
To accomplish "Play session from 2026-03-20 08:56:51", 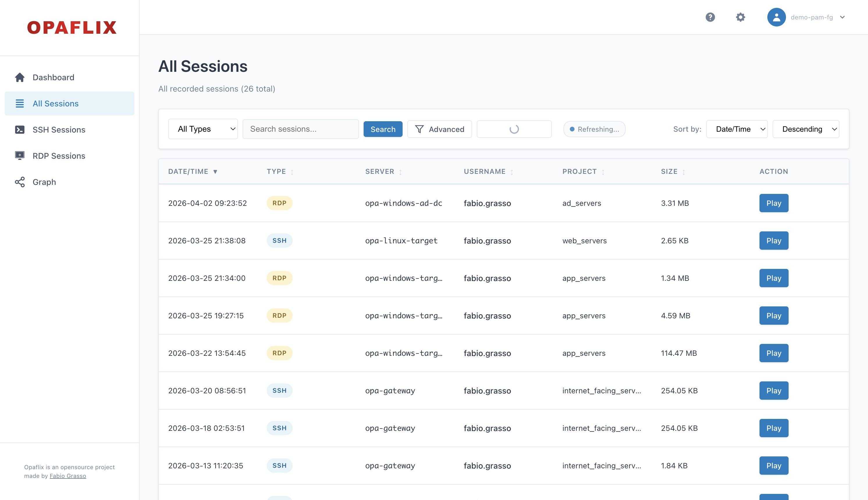I will 773,390.
